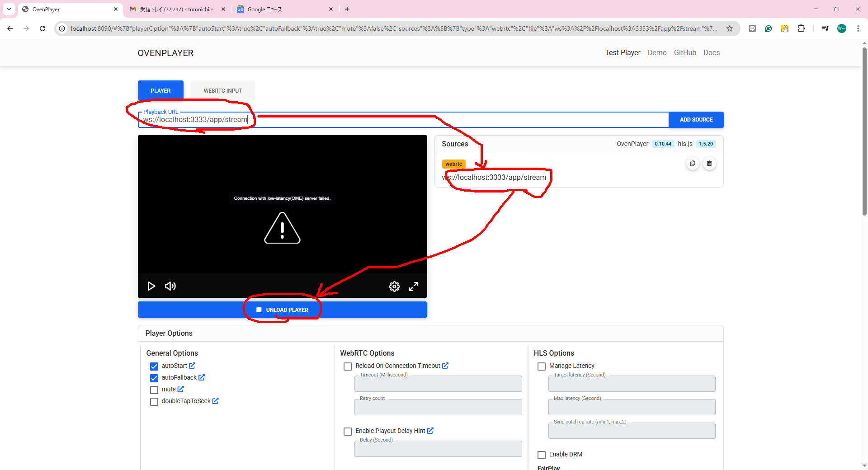Select the PLAYER tab
Screen dimensions: 868x470
160,90
